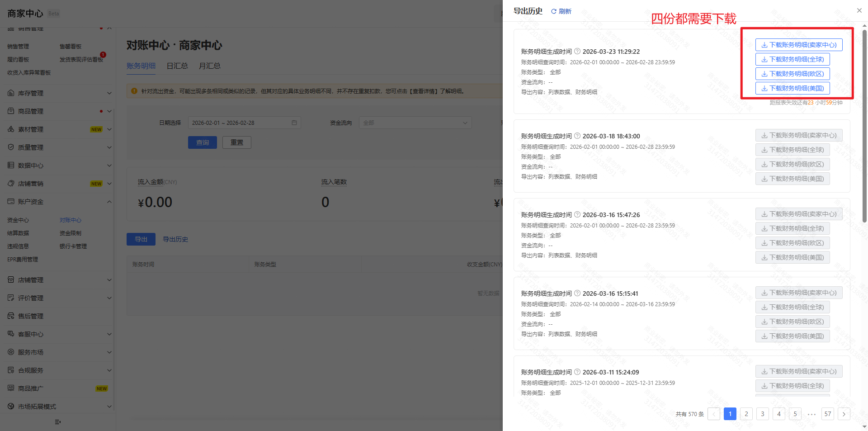Screen dimensions: 868x431
Task: Click the refresh icon beside 导出历史
Action: pyautogui.click(x=554, y=11)
